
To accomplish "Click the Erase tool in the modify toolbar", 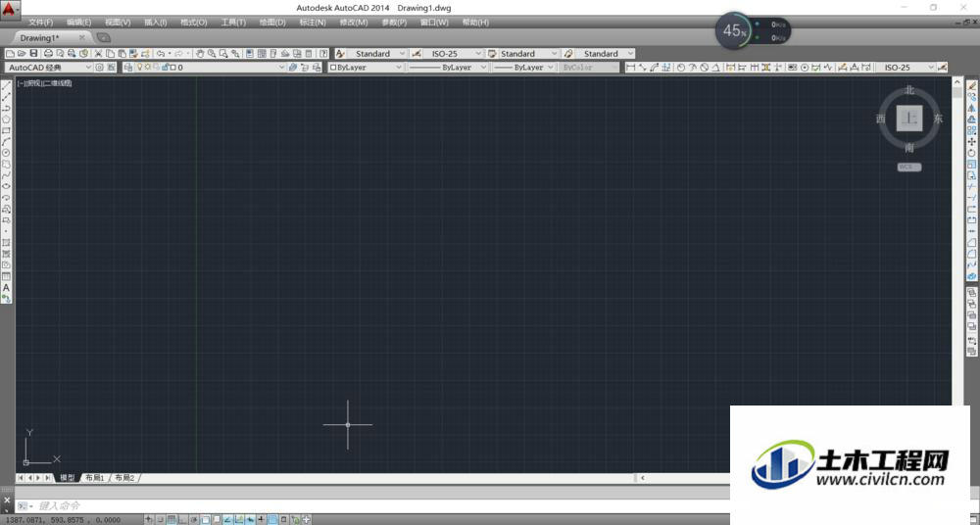I will click(x=972, y=85).
